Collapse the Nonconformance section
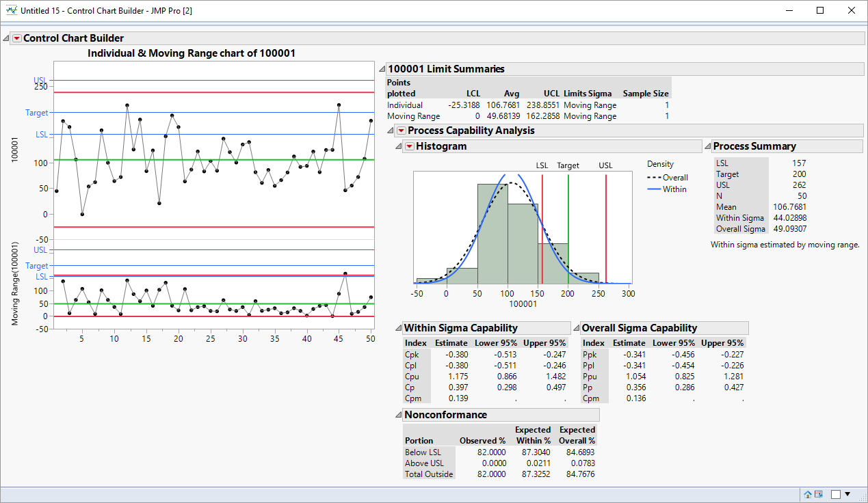Screen dimensions: 868x503 tap(399, 415)
